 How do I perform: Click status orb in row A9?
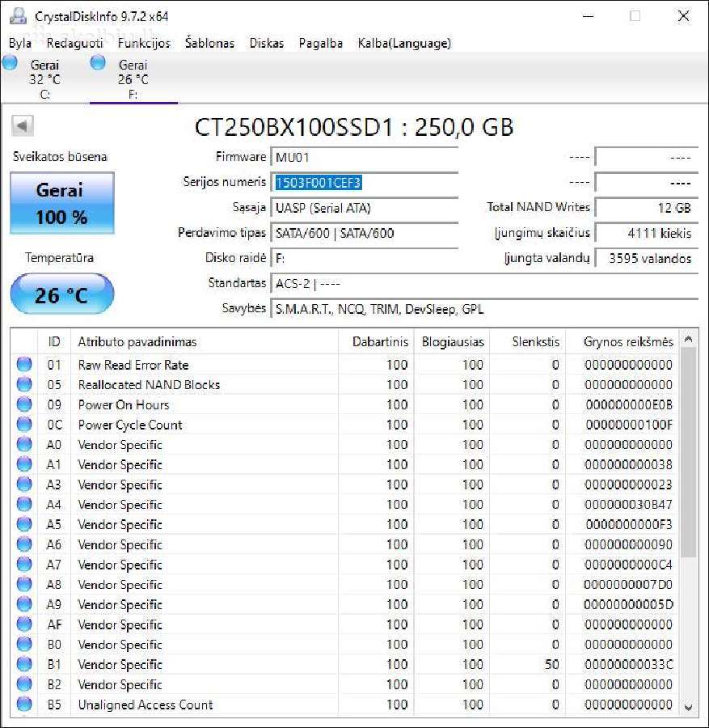[x=24, y=604]
